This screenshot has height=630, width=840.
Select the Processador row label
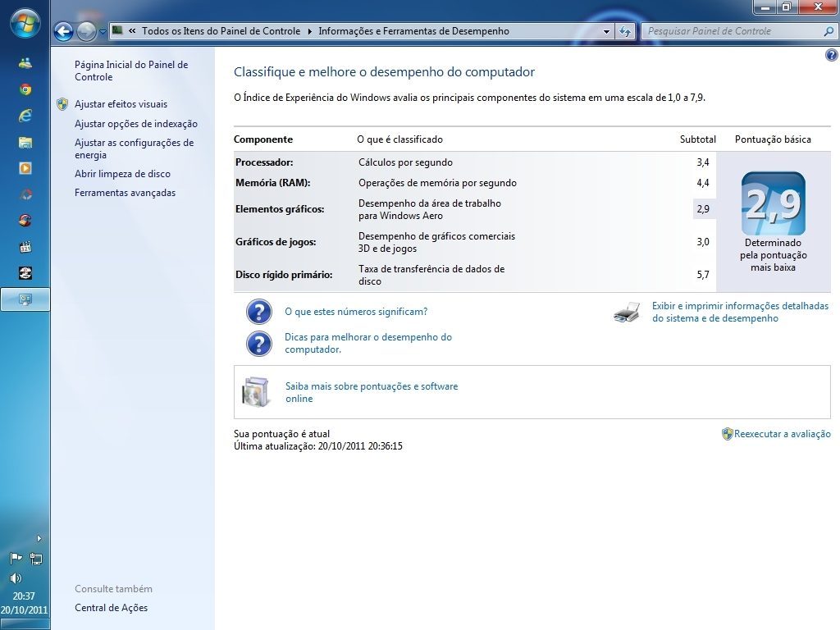(x=264, y=162)
